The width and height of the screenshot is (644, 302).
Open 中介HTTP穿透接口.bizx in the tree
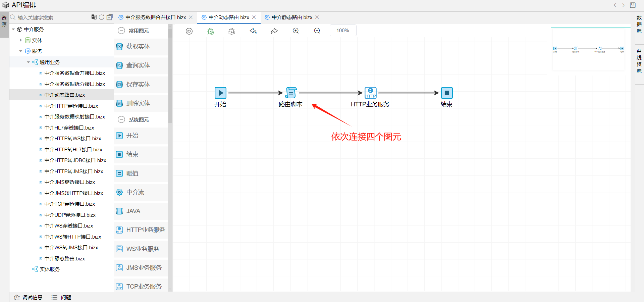point(71,106)
